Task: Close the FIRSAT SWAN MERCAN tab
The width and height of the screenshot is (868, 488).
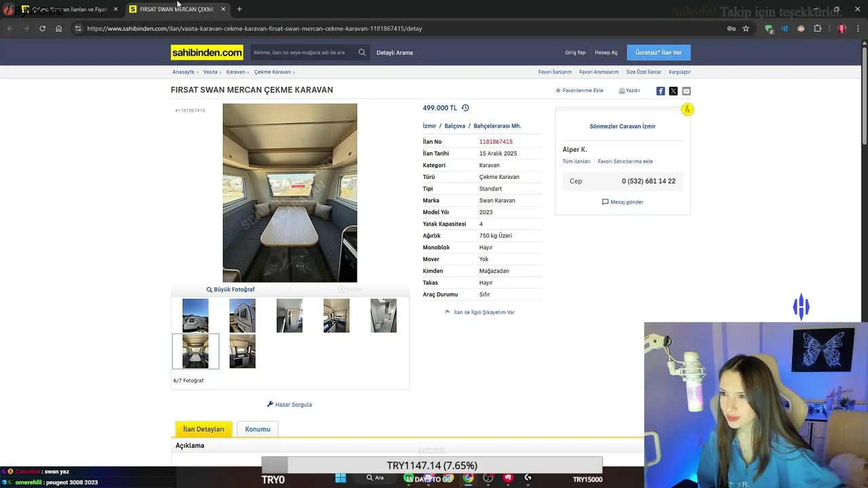Action: point(223,9)
